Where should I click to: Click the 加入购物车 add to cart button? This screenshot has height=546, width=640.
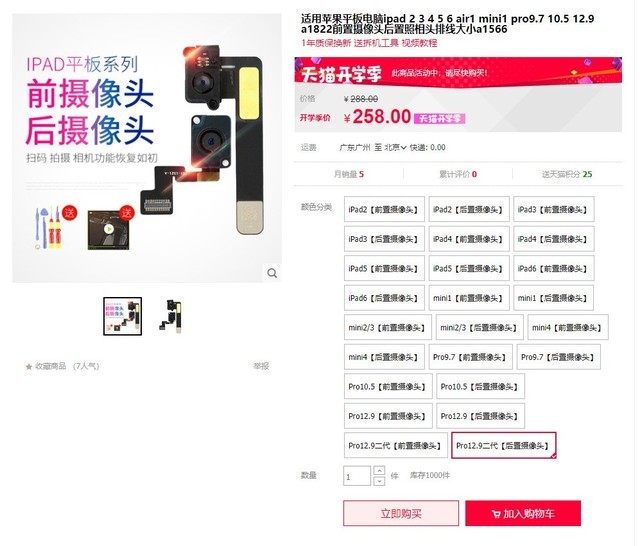[523, 513]
